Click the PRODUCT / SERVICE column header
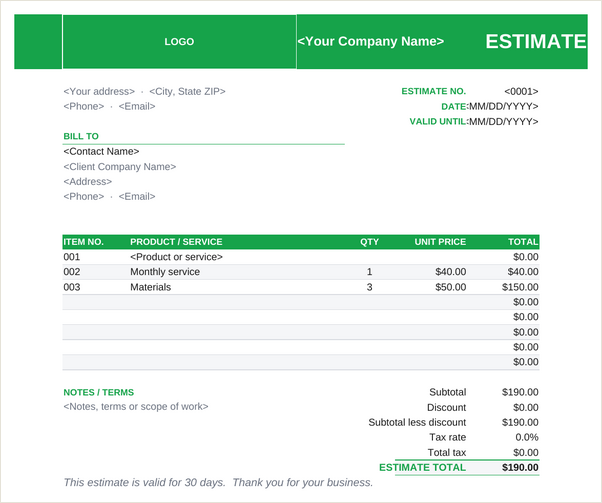The width and height of the screenshot is (602, 503). tap(176, 242)
